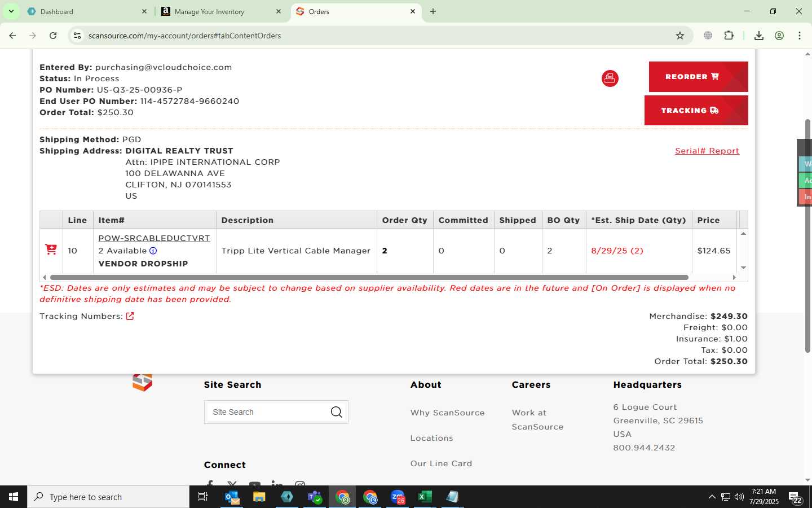Go back to previous page
Viewport: 812px width, 508px height.
12,36
